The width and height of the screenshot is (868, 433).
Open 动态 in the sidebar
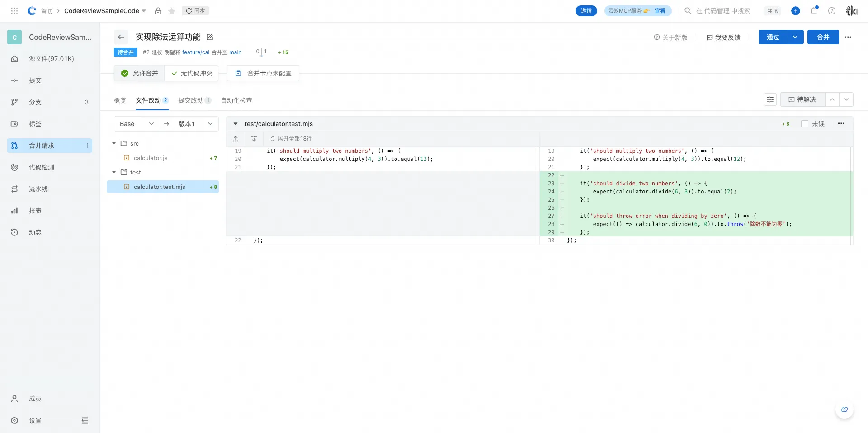(x=50, y=232)
